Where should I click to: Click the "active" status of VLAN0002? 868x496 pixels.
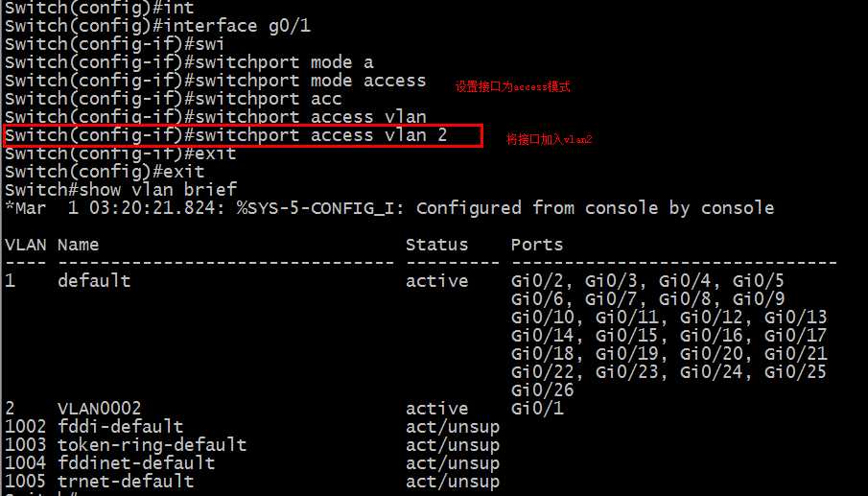point(436,408)
